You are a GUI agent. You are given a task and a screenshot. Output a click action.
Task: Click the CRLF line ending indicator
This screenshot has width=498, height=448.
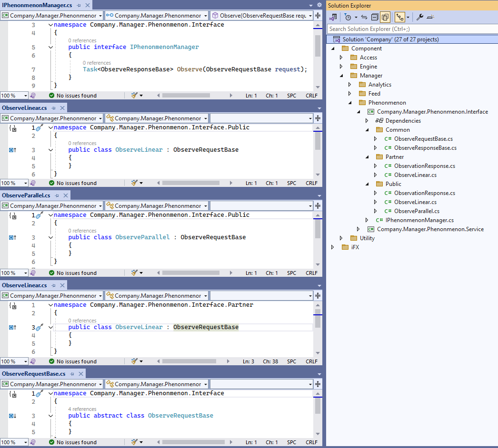[311, 442]
